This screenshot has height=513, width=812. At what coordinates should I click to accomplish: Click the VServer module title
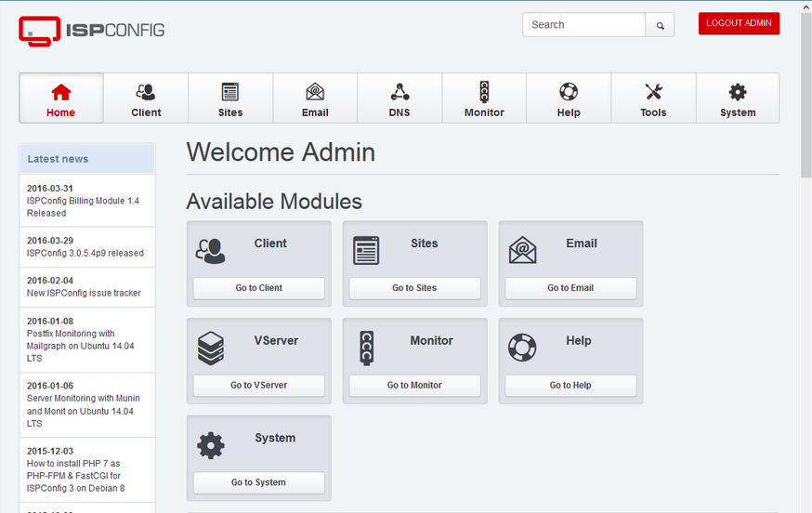point(276,340)
